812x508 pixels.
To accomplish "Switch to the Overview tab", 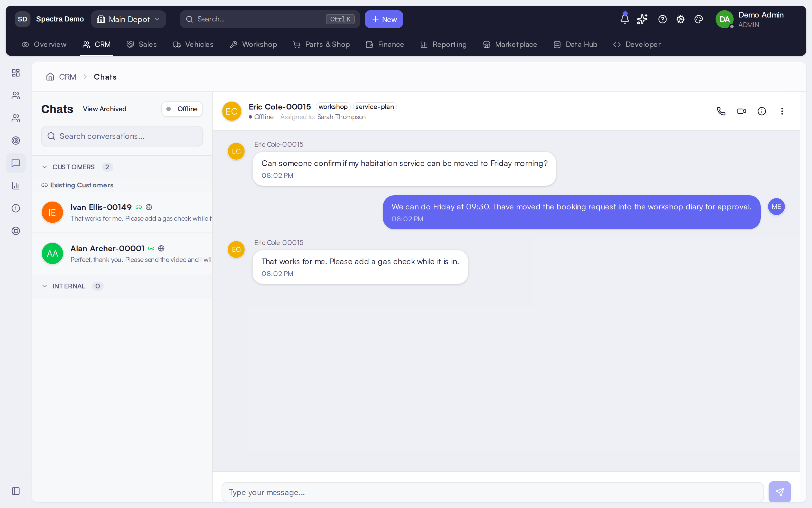I will 44,44.
